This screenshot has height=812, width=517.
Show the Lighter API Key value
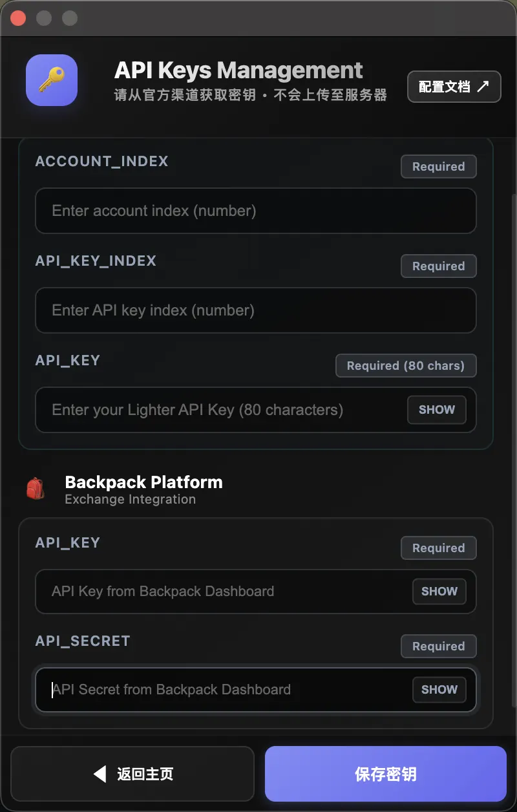tap(436, 410)
